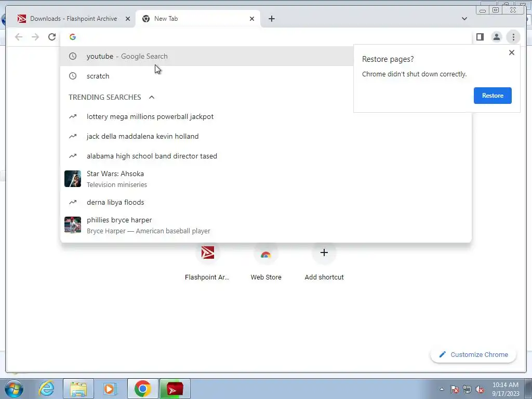Choose the scratch history suggestion
This screenshot has width=532, height=399.
(206, 76)
